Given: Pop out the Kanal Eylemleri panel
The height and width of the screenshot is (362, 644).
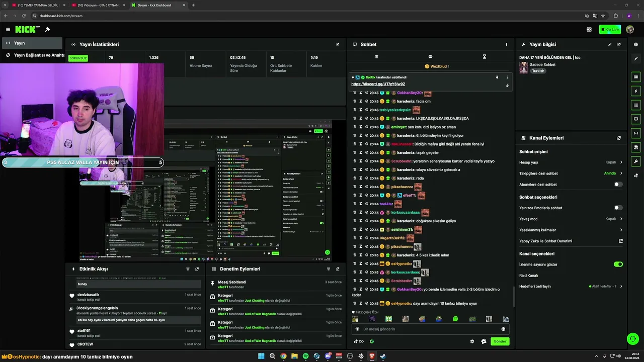Looking at the screenshot, I should [x=619, y=138].
